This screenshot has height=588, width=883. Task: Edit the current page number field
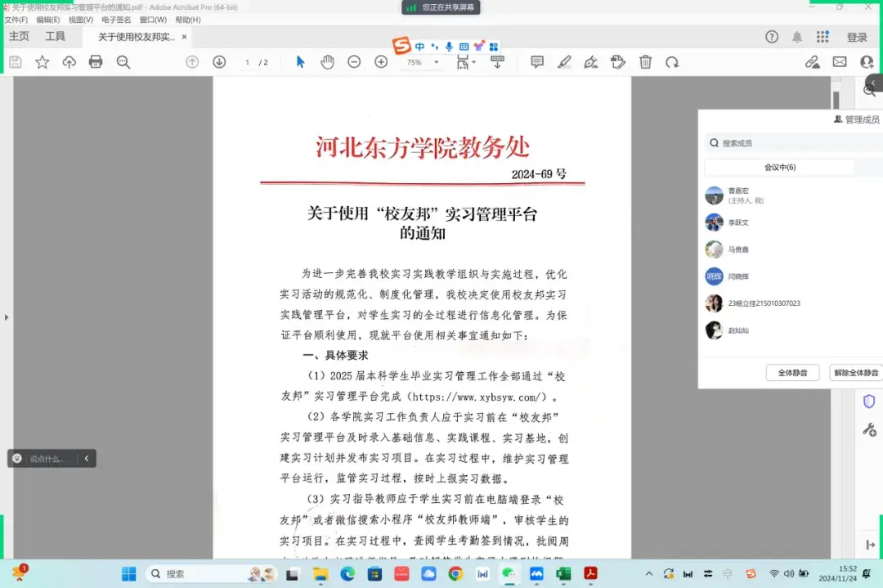pos(247,62)
